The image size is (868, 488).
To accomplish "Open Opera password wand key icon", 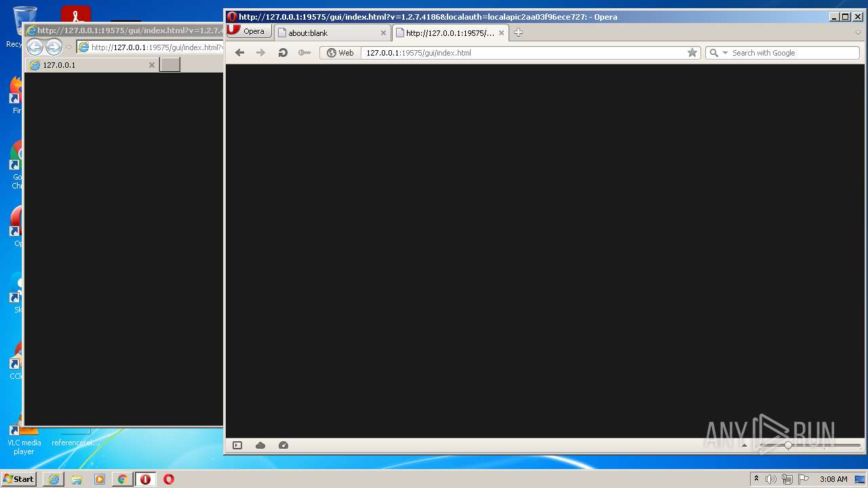I will click(x=304, y=53).
